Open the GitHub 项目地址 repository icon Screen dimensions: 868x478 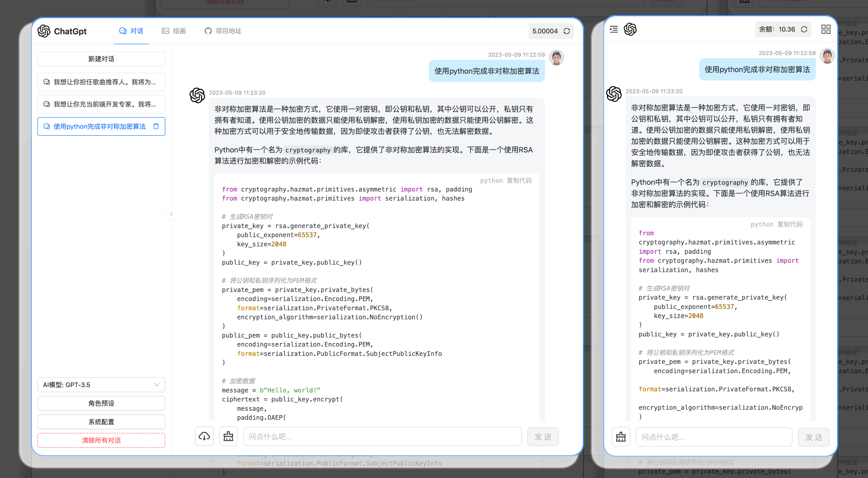(x=208, y=31)
